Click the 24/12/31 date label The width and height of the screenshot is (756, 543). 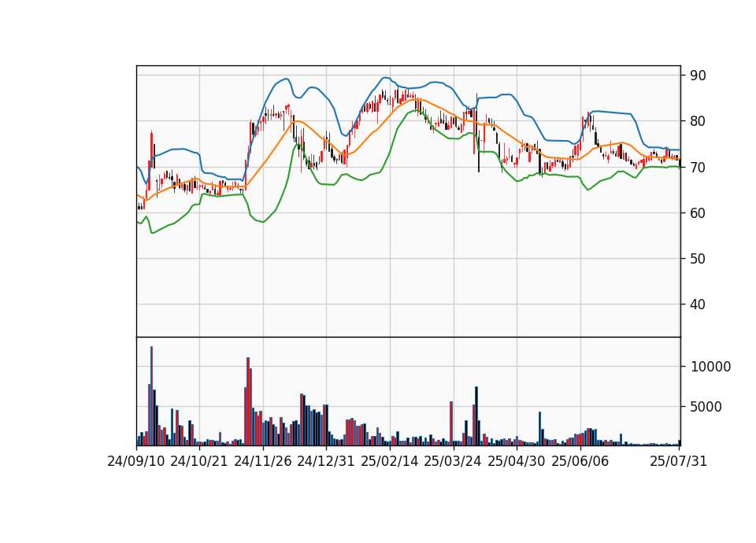(326, 461)
